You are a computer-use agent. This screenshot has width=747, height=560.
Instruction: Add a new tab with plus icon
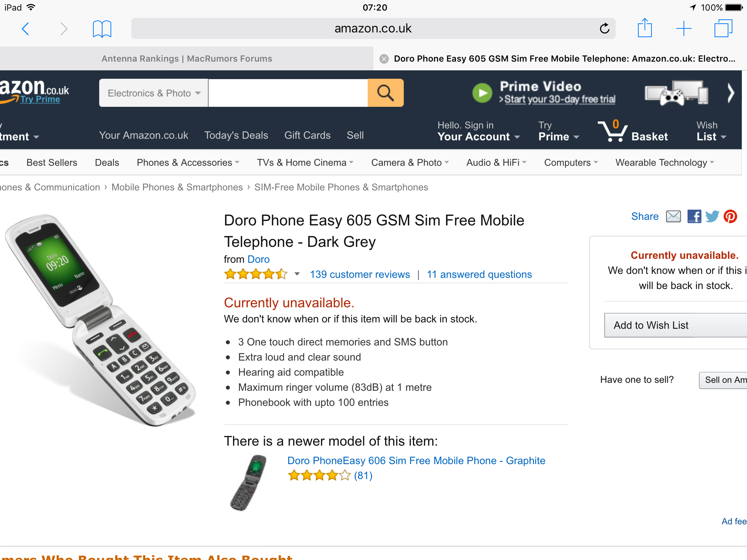684,28
